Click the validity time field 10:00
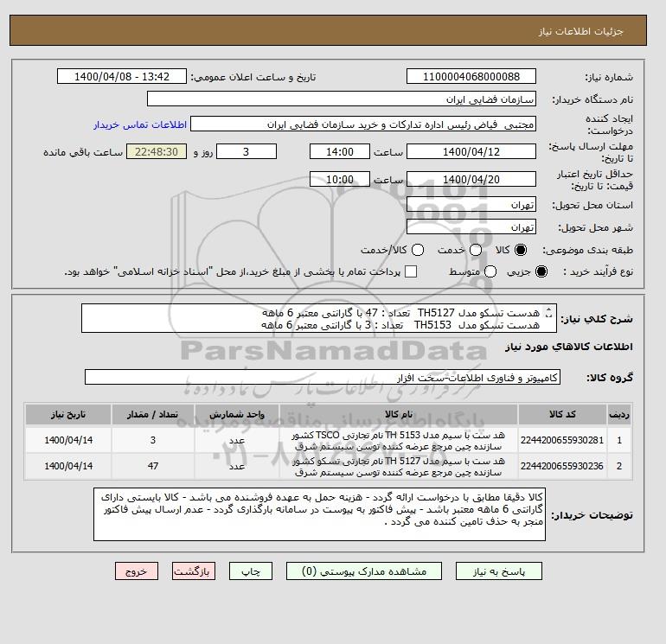The image size is (666, 644). (340, 179)
